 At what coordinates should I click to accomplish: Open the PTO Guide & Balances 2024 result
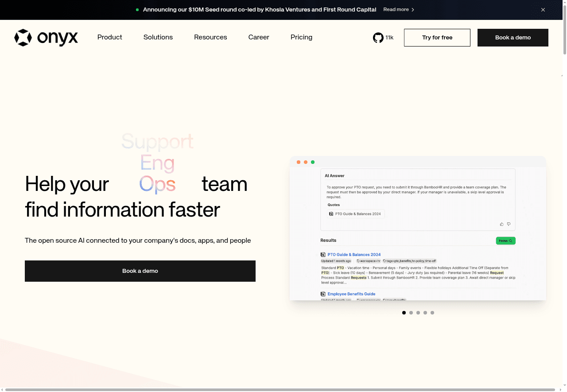click(354, 255)
